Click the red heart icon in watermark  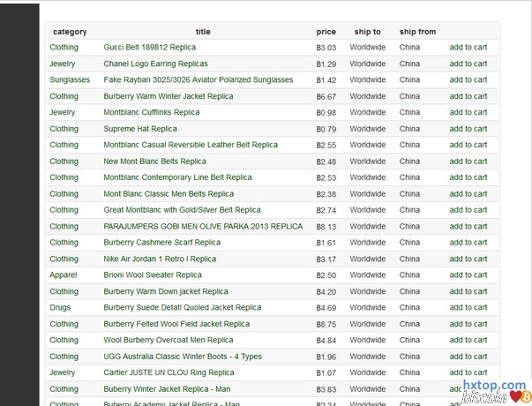pyautogui.click(x=513, y=396)
